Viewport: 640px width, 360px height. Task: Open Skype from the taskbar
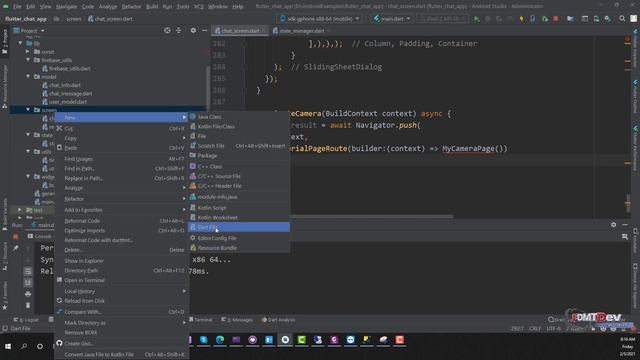pyautogui.click(x=204, y=340)
